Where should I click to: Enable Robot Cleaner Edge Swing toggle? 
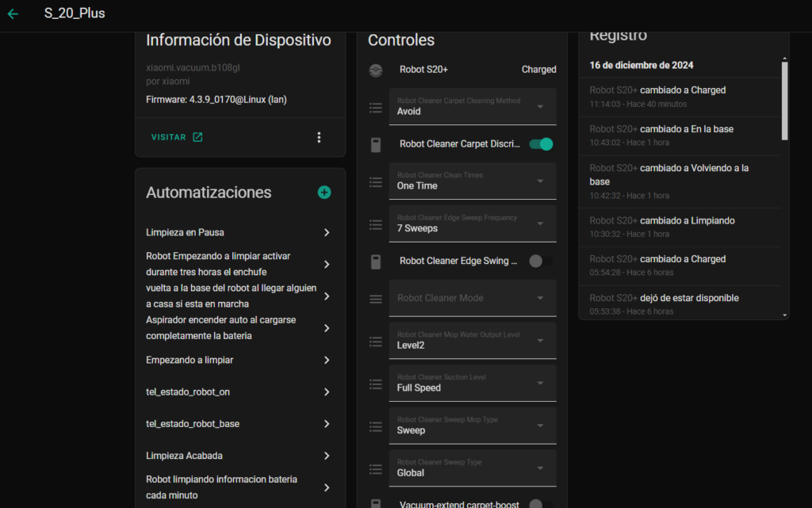click(539, 261)
